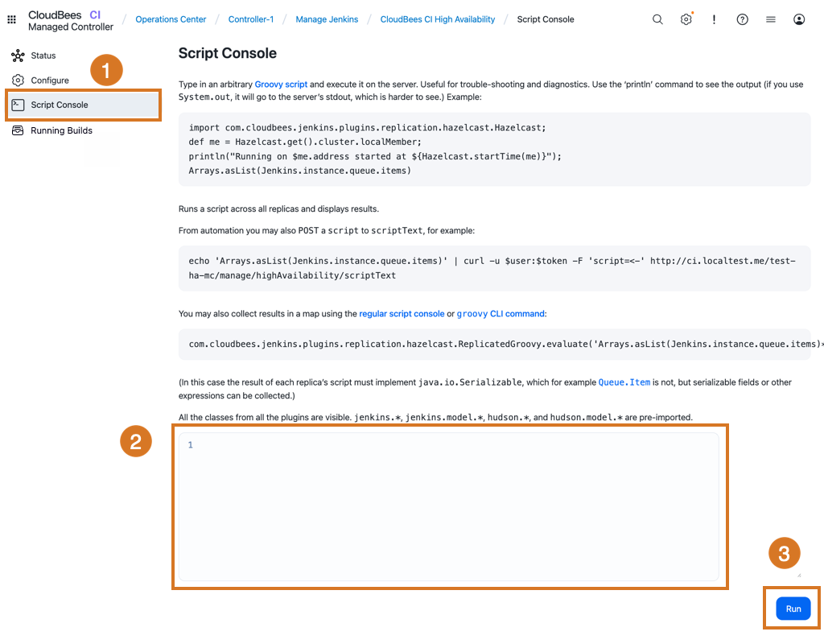Open the help question mark icon
824x644 pixels.
coord(742,20)
